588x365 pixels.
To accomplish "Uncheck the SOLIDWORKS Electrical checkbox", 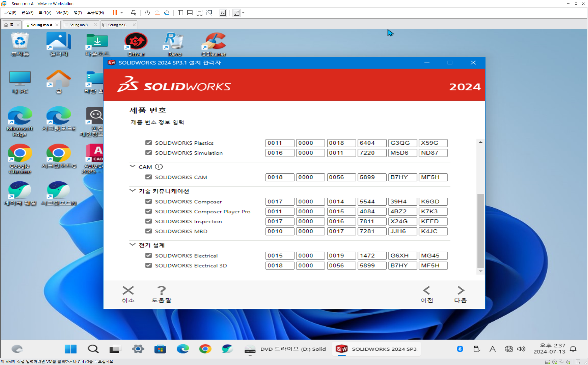I will point(148,255).
